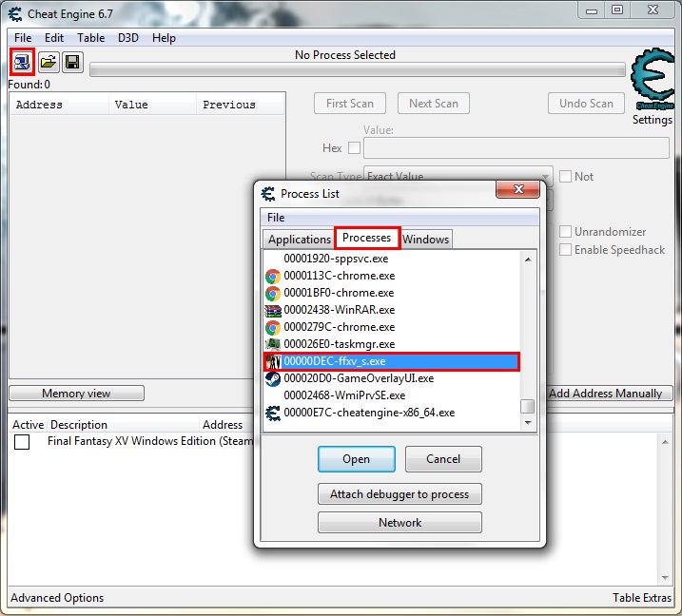Click the Steam icon for GameOverlayUI.exe

coord(273,378)
